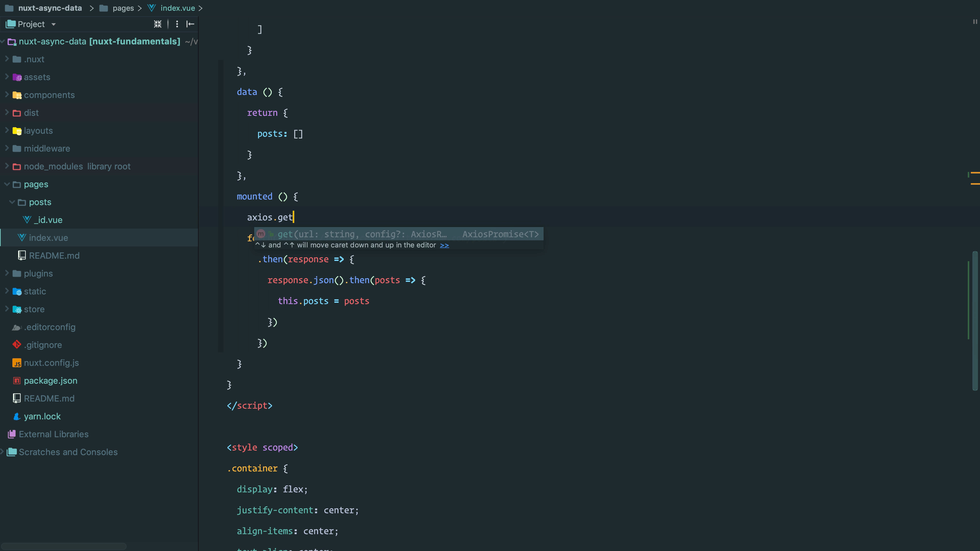
Task: Expand the static folder
Action: click(7, 291)
